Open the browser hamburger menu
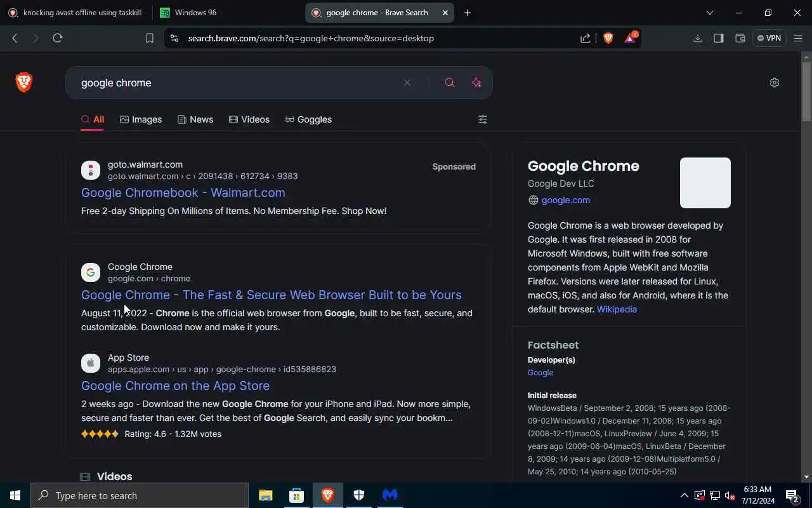 click(798, 38)
